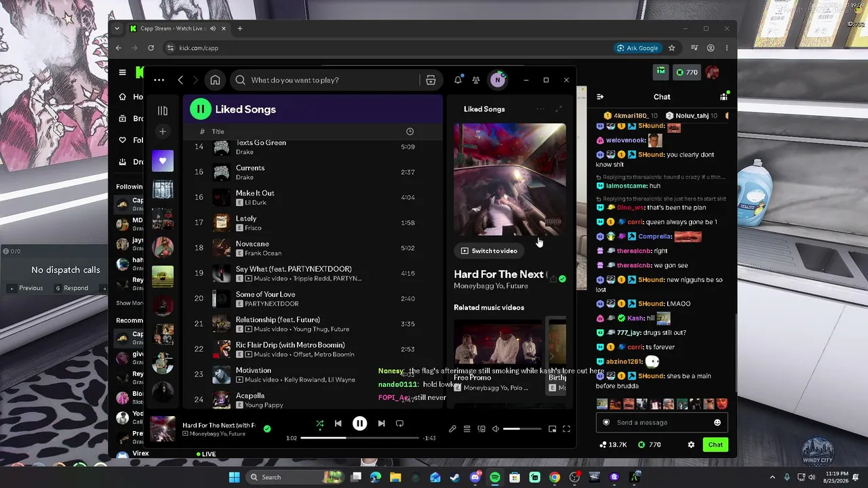Open Hard For The Next album cover art
Viewport: 868px width, 488px height.
(510, 179)
